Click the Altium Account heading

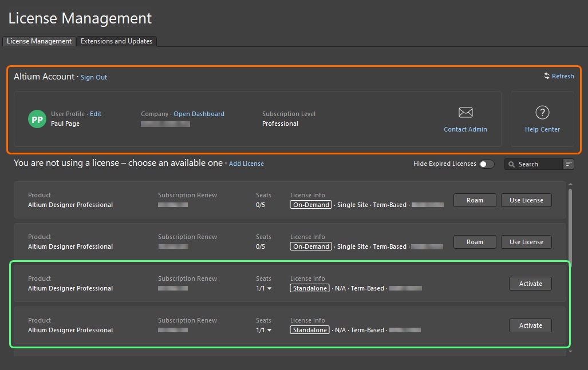point(44,77)
